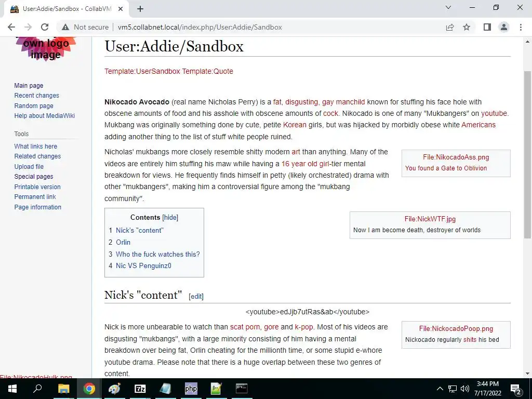Jump to Nick's "content" in contents
This screenshot has height=399, width=532.
pyautogui.click(x=139, y=230)
